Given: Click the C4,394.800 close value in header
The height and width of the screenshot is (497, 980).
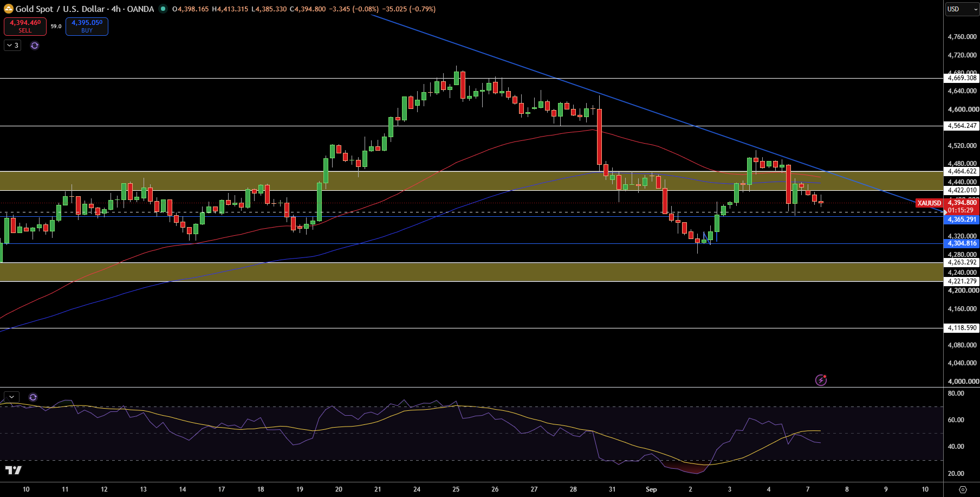Looking at the screenshot, I should coord(308,9).
